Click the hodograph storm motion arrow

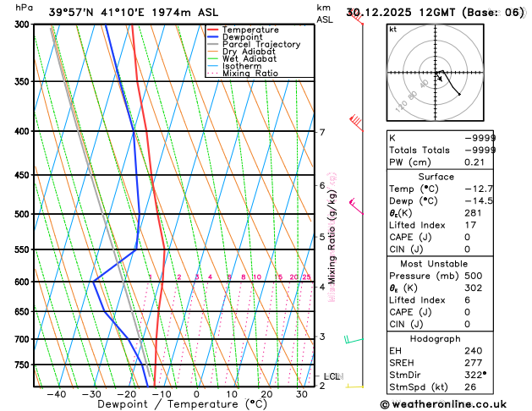pyautogui.click(x=438, y=77)
